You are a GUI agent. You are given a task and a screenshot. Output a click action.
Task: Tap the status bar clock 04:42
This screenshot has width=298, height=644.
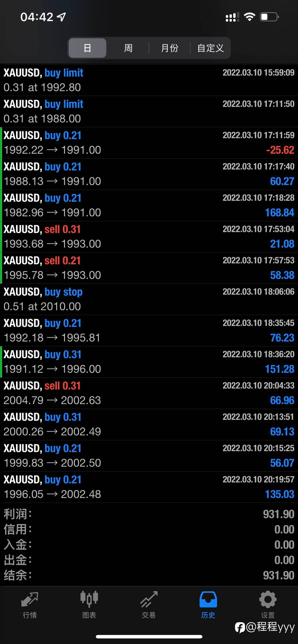pyautogui.click(x=37, y=17)
